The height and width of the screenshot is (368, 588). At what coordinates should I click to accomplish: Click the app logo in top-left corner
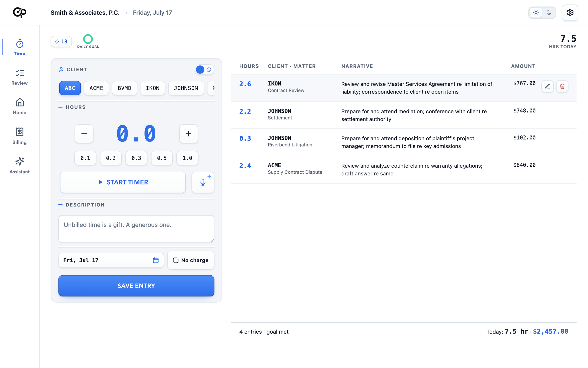point(19,12)
